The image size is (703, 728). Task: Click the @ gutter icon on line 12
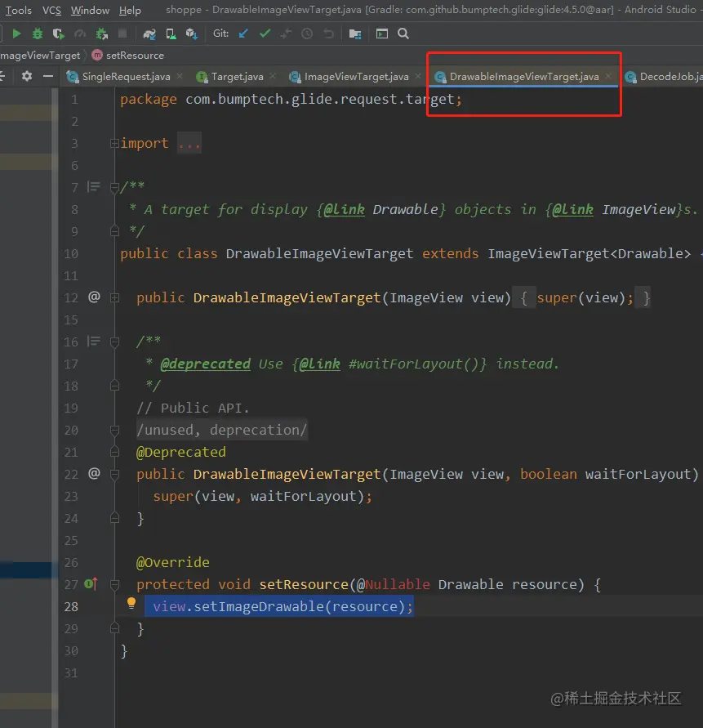[94, 297]
